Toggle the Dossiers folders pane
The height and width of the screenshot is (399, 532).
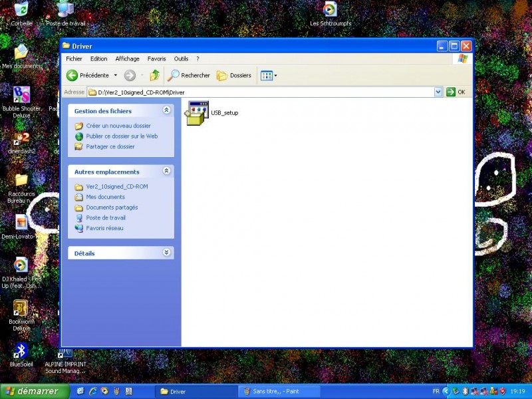point(234,75)
